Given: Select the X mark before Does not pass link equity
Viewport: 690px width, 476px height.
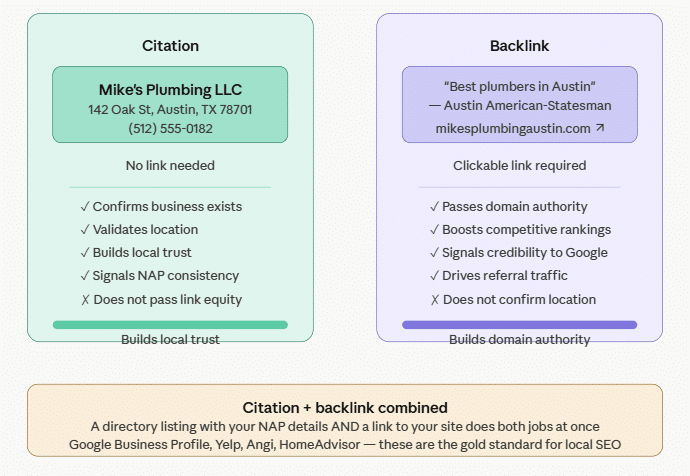Looking at the screenshot, I should click(x=85, y=299).
